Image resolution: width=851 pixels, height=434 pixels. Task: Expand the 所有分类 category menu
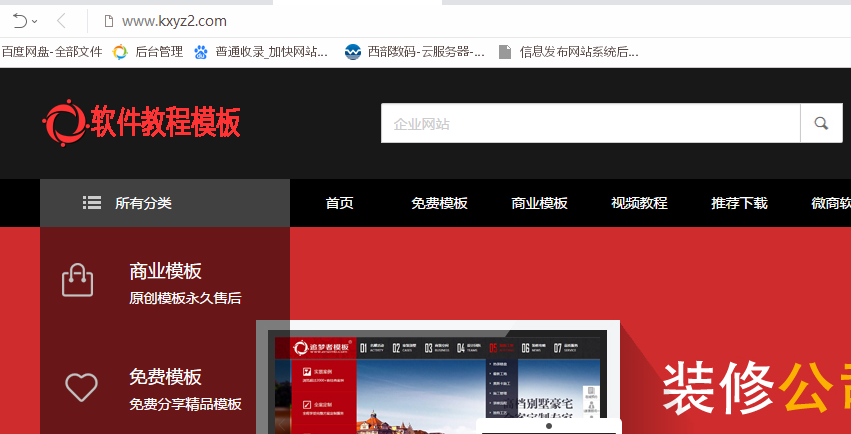point(165,203)
